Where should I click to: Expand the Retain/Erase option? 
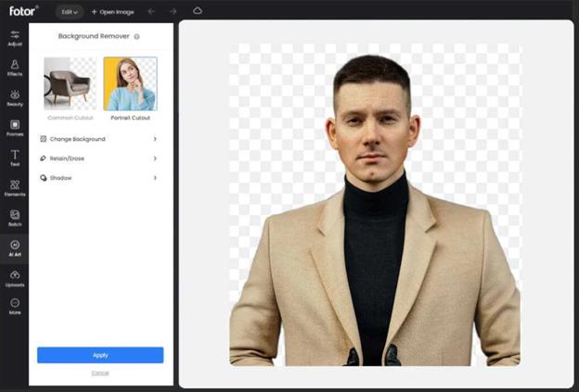click(98, 158)
